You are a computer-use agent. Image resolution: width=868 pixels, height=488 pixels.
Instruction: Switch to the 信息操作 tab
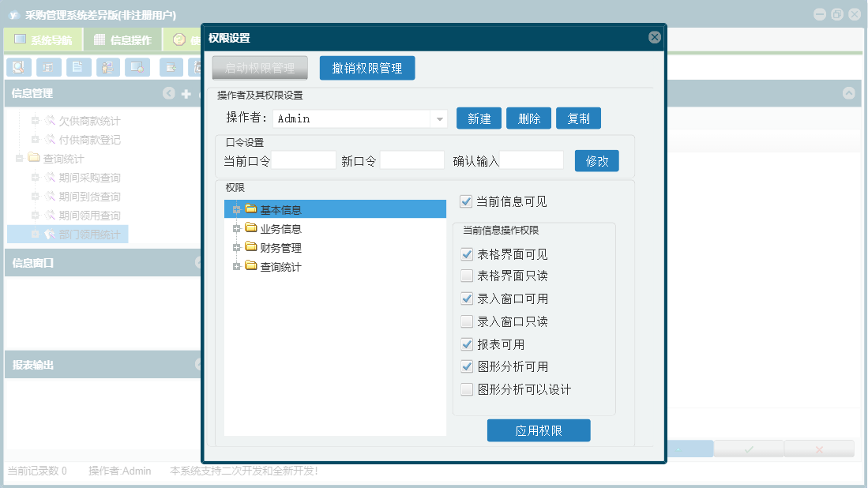[122, 39]
